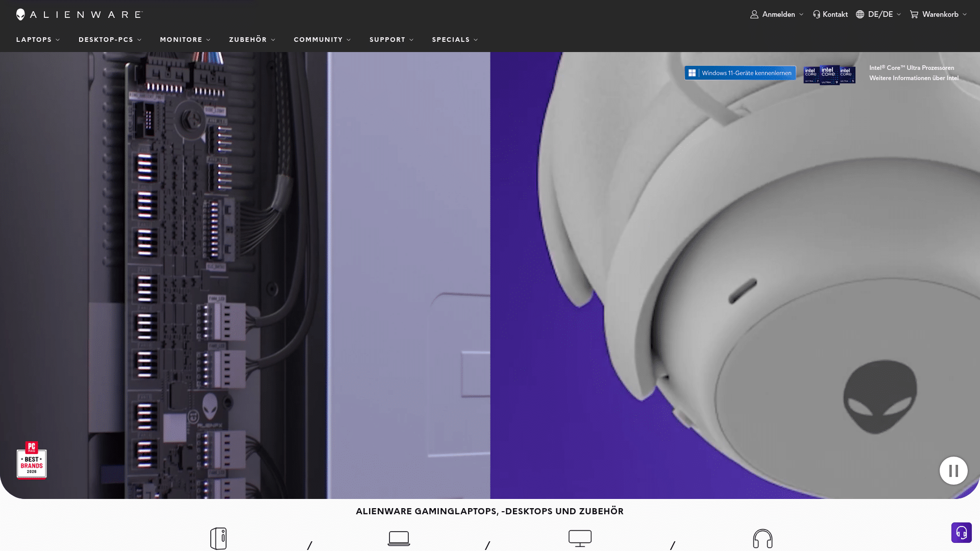Click the Alienware Gaminglaptops, -Desktops und Zubehör heading
Viewport: 980px width, 551px height.
click(489, 511)
